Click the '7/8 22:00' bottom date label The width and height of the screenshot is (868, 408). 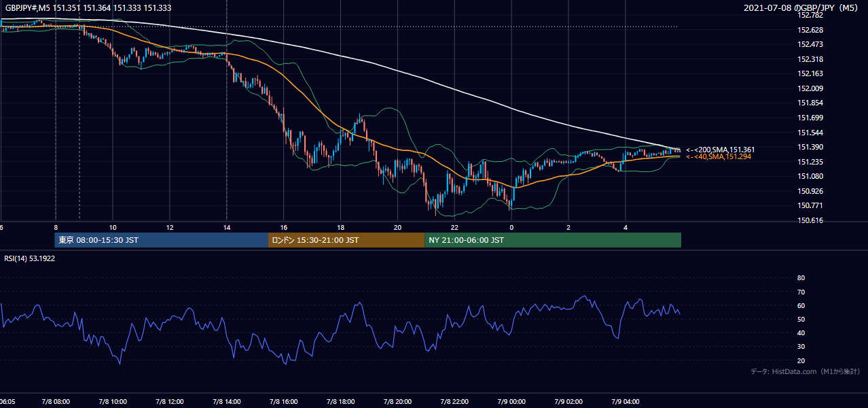(x=455, y=402)
